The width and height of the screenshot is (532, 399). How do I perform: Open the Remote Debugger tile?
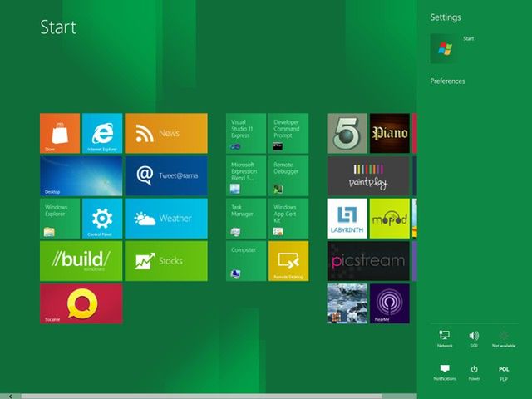[288, 175]
